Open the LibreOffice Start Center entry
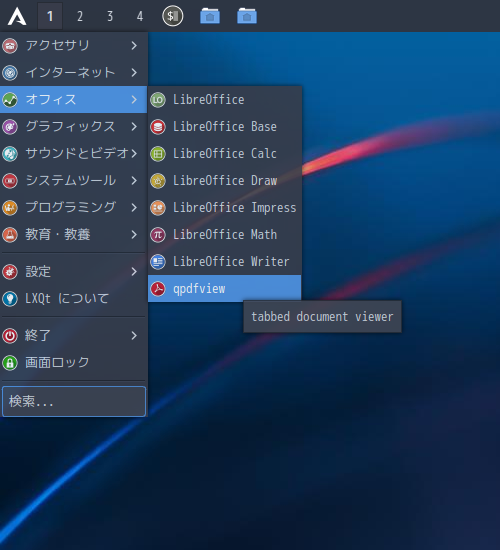The width and height of the screenshot is (500, 550). pyautogui.click(x=225, y=100)
